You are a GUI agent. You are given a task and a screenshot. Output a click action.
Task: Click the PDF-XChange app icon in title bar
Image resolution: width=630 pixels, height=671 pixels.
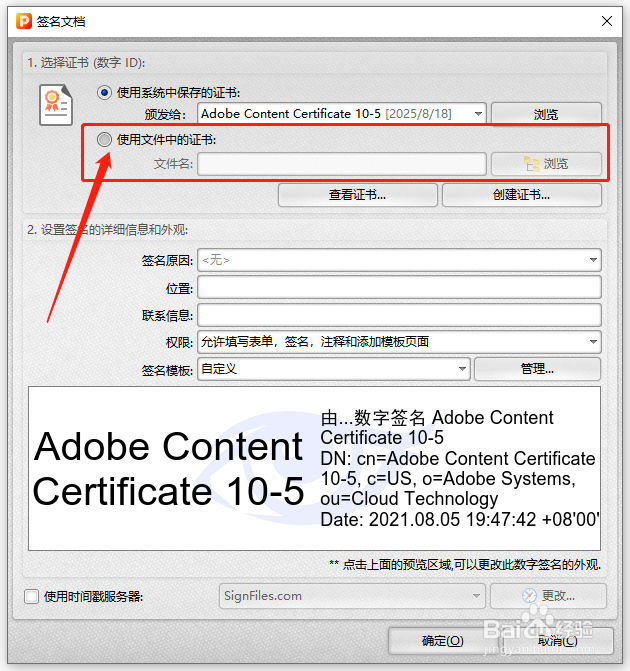tap(24, 21)
